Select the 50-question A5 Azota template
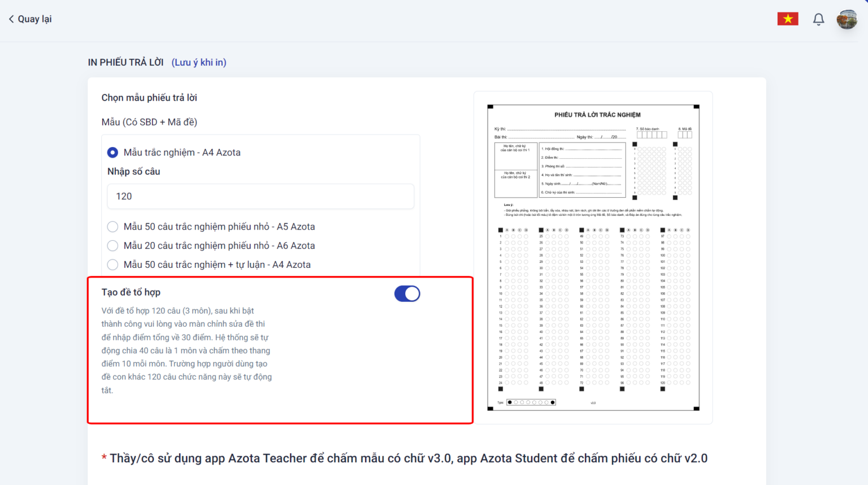Image resolution: width=868 pixels, height=485 pixels. pyautogui.click(x=113, y=227)
